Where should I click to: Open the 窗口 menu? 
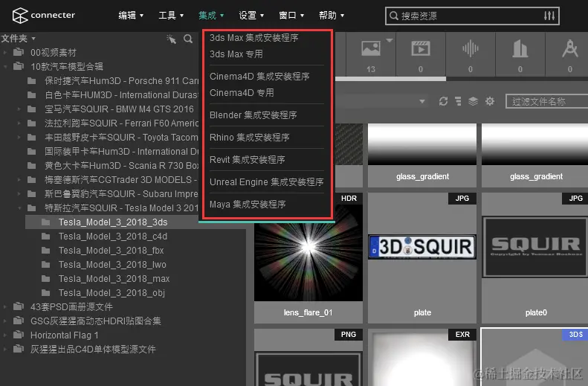pos(291,16)
